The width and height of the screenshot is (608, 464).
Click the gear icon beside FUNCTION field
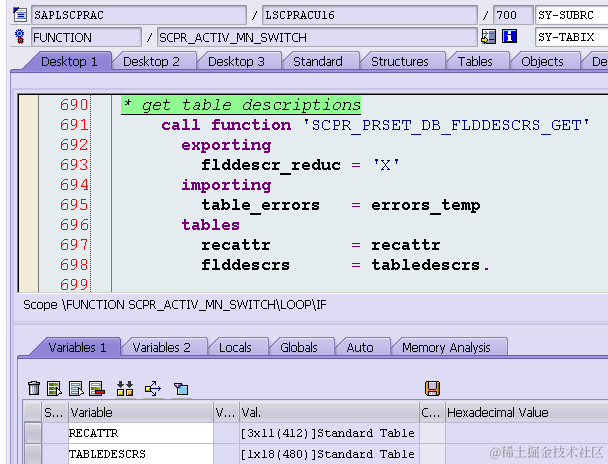point(19,36)
